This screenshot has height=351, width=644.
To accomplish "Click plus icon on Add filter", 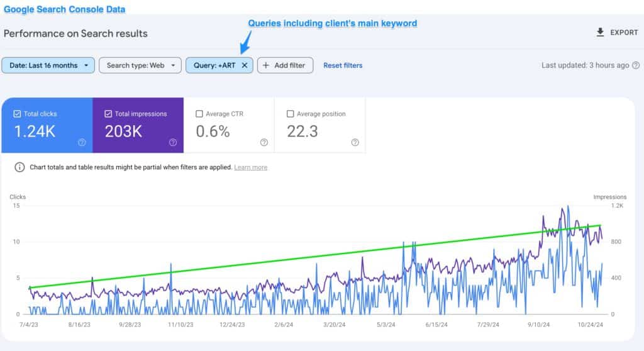I will click(265, 65).
